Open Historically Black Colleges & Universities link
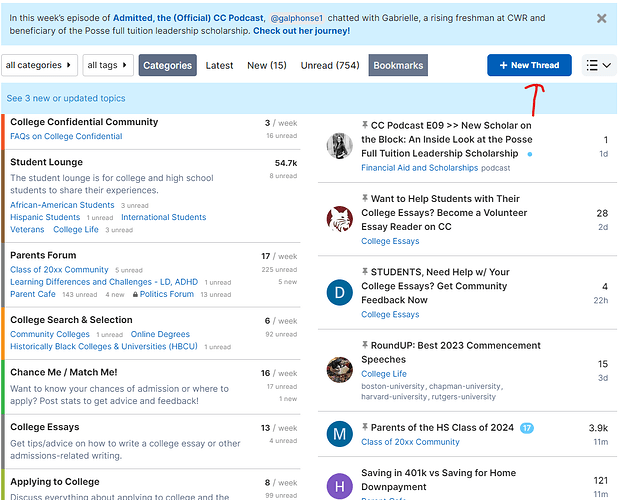Screen dimensions: 622x500 click(104, 346)
